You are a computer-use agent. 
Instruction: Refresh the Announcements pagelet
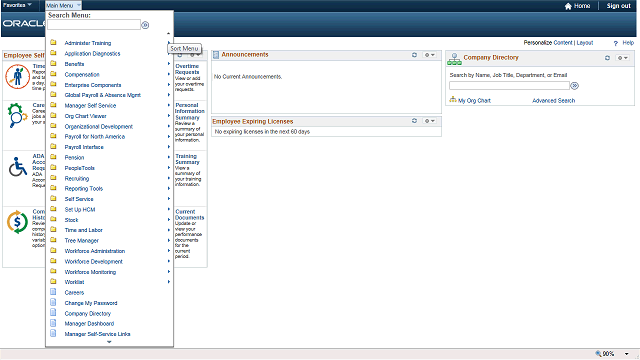click(414, 55)
